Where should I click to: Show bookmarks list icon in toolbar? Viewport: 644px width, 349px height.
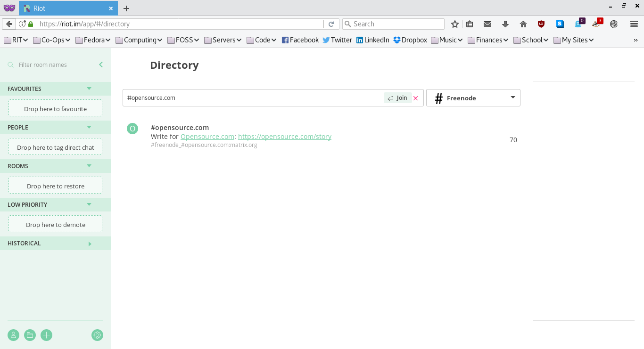coord(470,24)
